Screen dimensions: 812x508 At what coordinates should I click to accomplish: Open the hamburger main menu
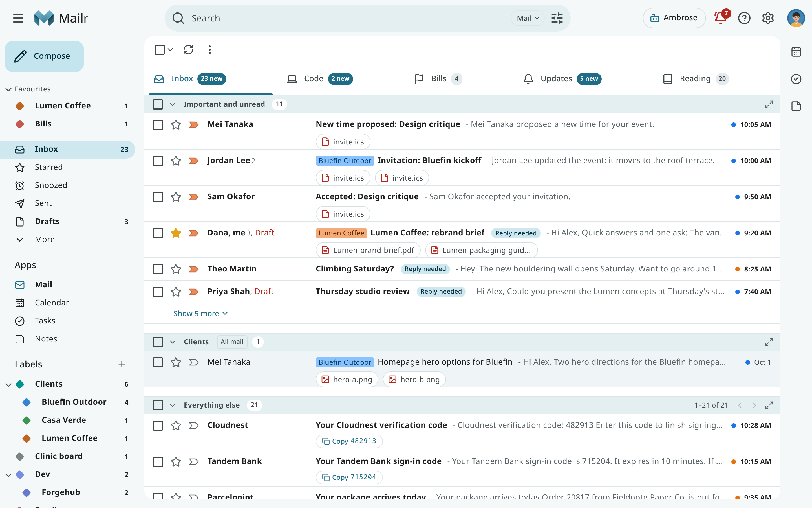click(18, 18)
